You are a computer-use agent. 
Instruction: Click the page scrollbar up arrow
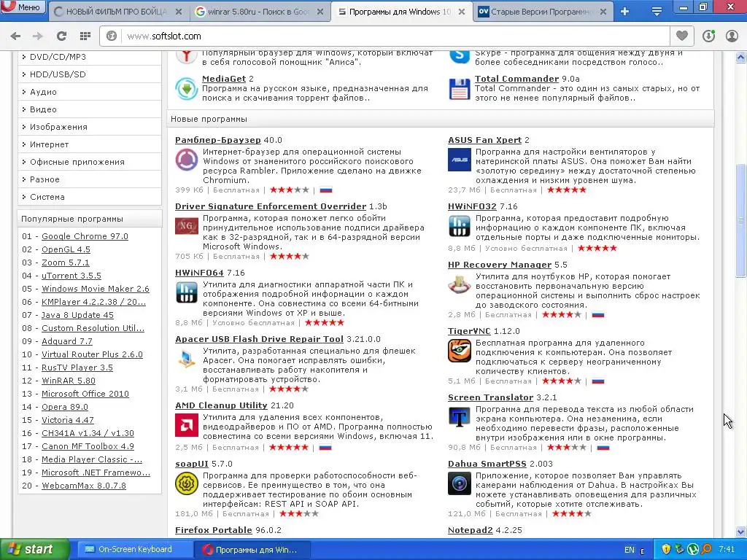coord(740,58)
